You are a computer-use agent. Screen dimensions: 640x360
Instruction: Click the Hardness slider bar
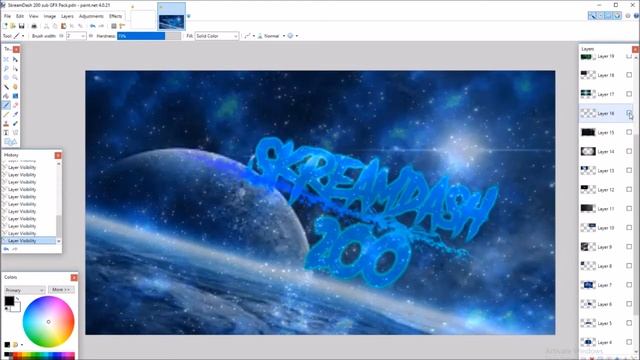pos(149,36)
